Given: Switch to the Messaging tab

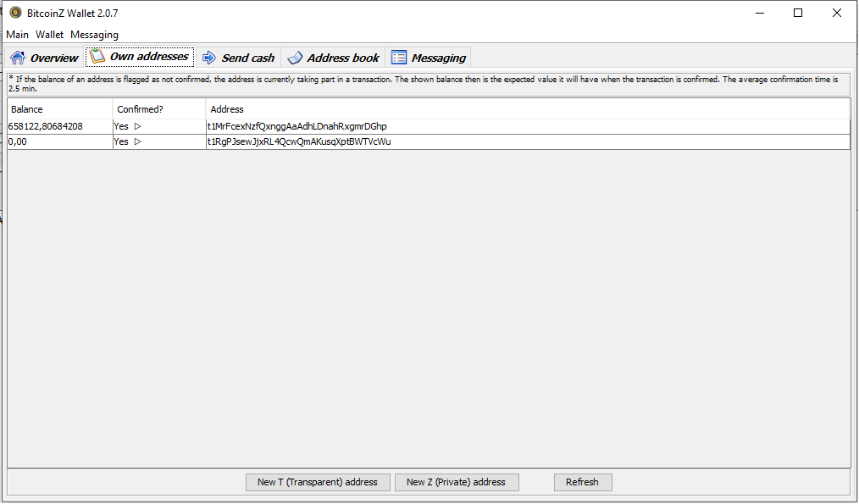Looking at the screenshot, I should (x=428, y=58).
